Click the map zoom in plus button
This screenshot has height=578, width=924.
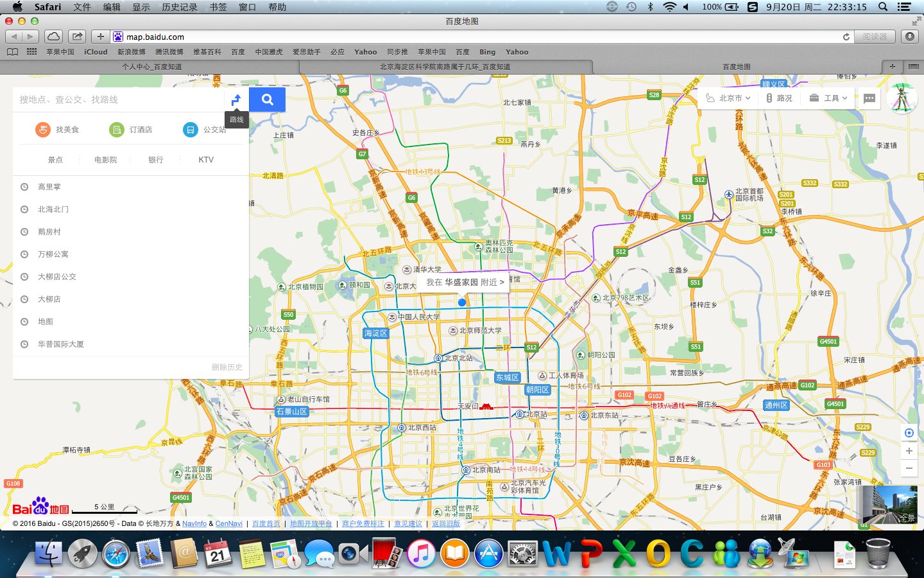click(909, 451)
